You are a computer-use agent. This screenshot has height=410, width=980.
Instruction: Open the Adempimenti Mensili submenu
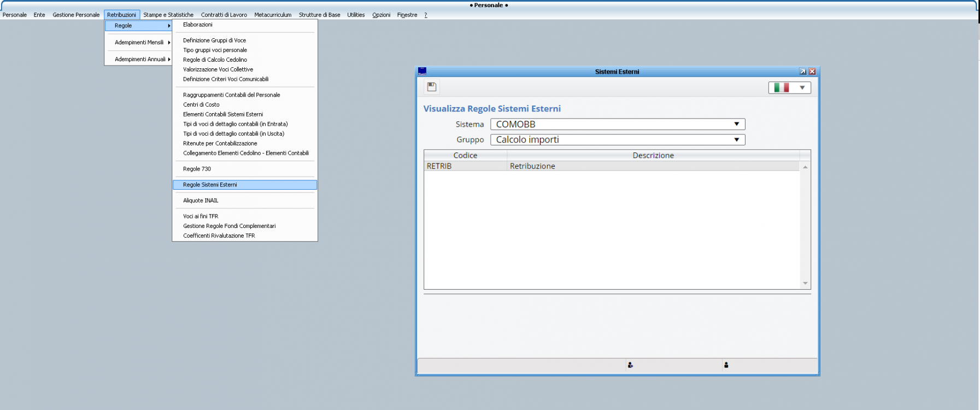[x=139, y=42]
